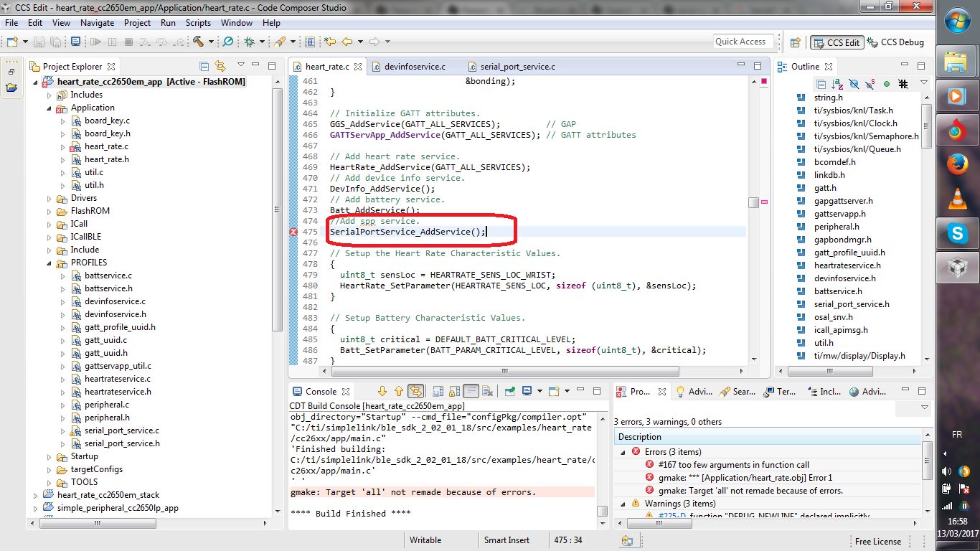
Task: Open Skype from the taskbar
Action: (x=957, y=232)
